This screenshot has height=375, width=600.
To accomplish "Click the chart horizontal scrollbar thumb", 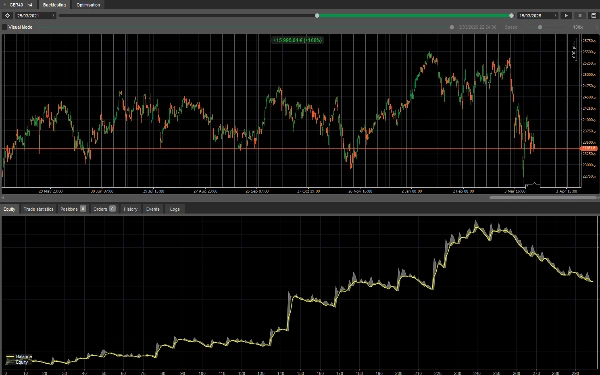I will [543, 197].
